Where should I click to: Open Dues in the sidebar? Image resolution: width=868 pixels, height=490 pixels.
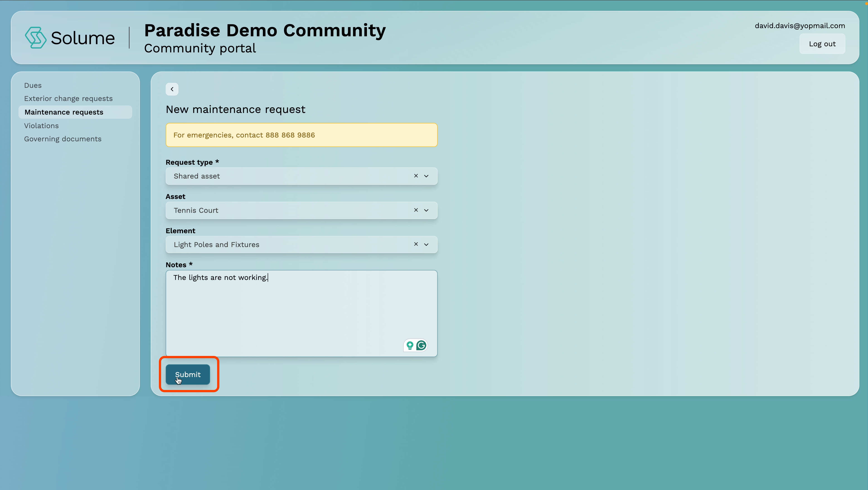point(33,85)
